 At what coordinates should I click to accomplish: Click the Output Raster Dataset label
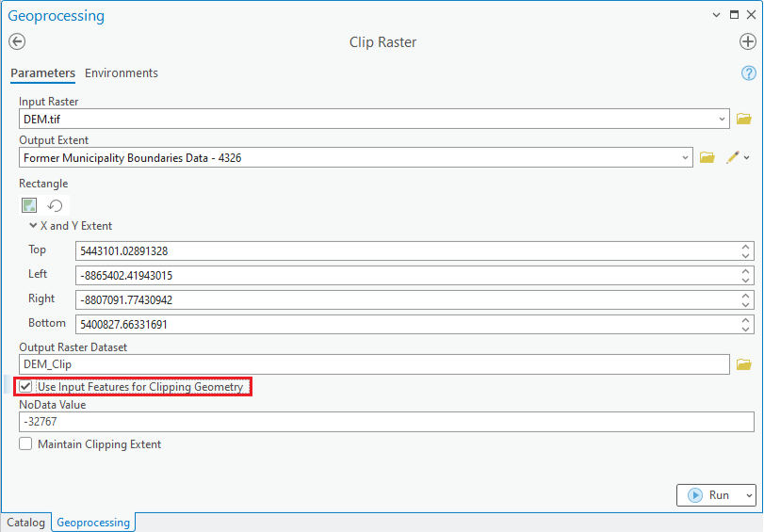point(73,347)
